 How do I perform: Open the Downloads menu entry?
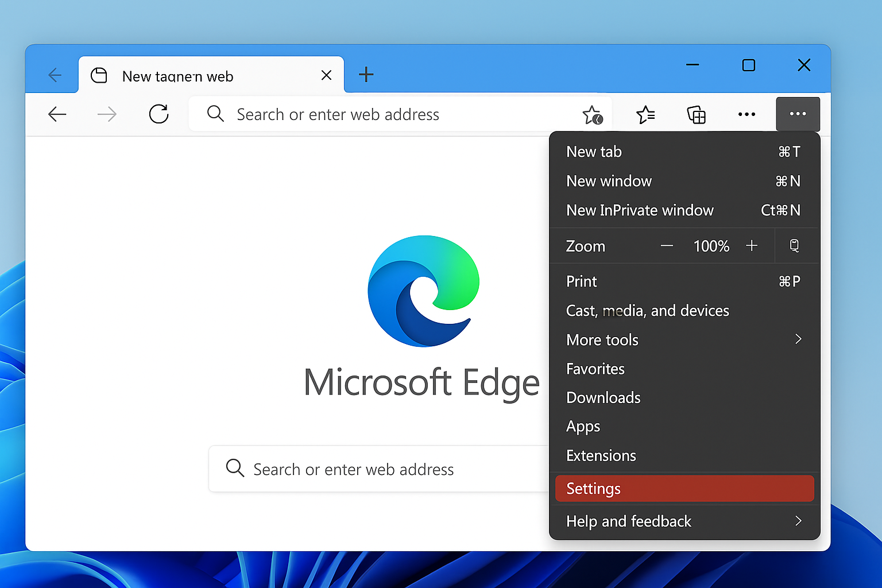(x=603, y=397)
